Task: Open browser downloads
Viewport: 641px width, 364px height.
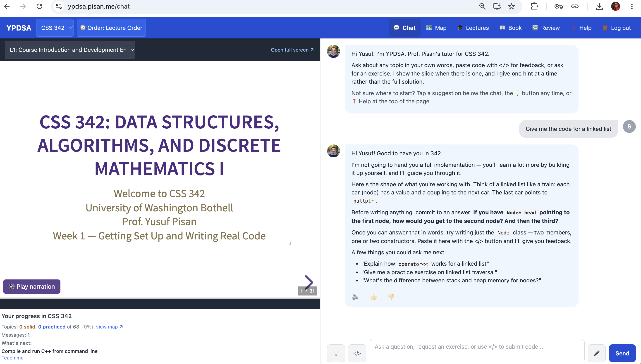Action: click(x=599, y=6)
